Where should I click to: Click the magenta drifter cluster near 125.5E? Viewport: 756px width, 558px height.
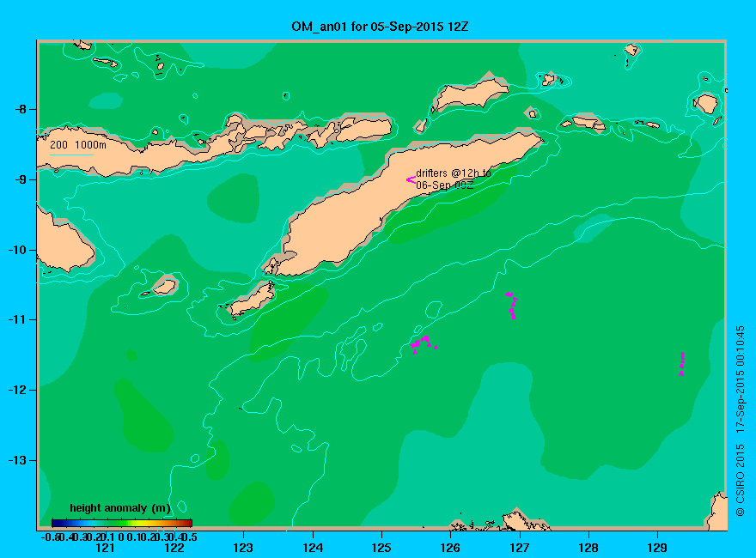click(x=424, y=344)
